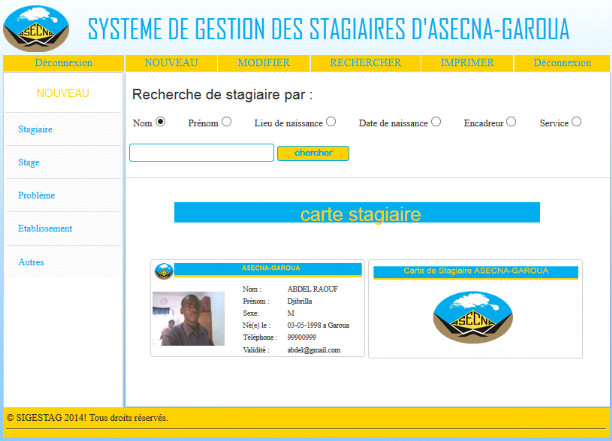
Task: Open Stagiaire in the left sidebar
Action: (36, 130)
